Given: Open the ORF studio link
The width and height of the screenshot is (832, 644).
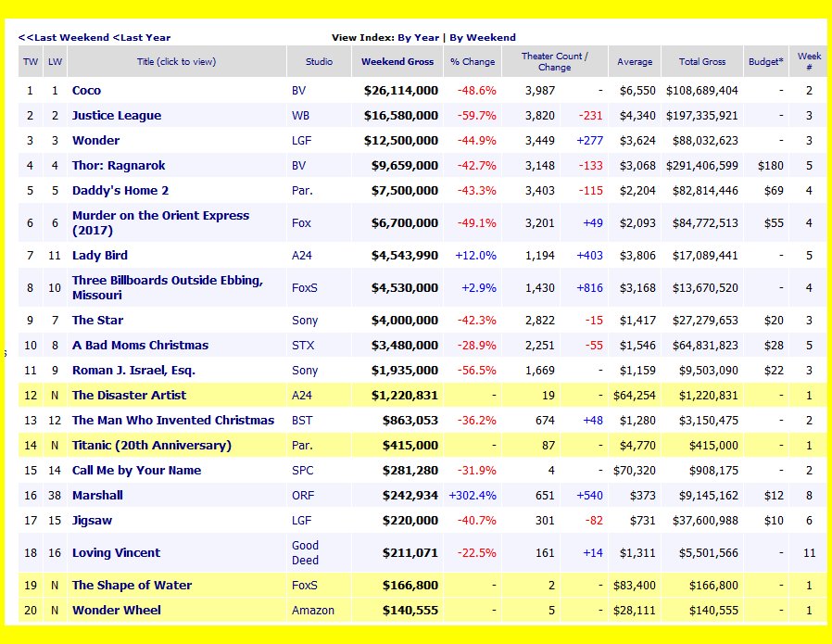Looking at the screenshot, I should tap(303, 496).
